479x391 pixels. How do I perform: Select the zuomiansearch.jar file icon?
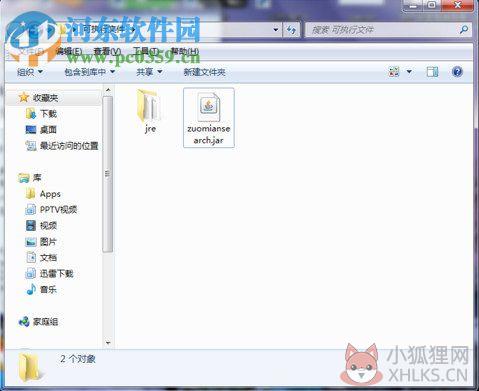(x=209, y=107)
